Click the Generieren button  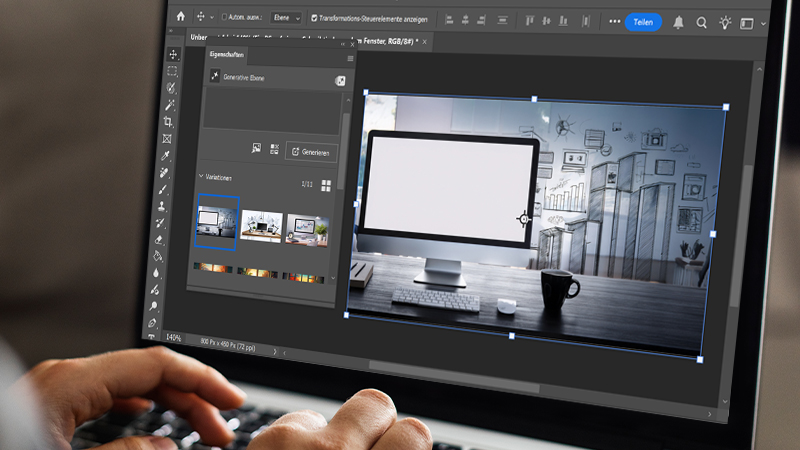[x=311, y=151]
